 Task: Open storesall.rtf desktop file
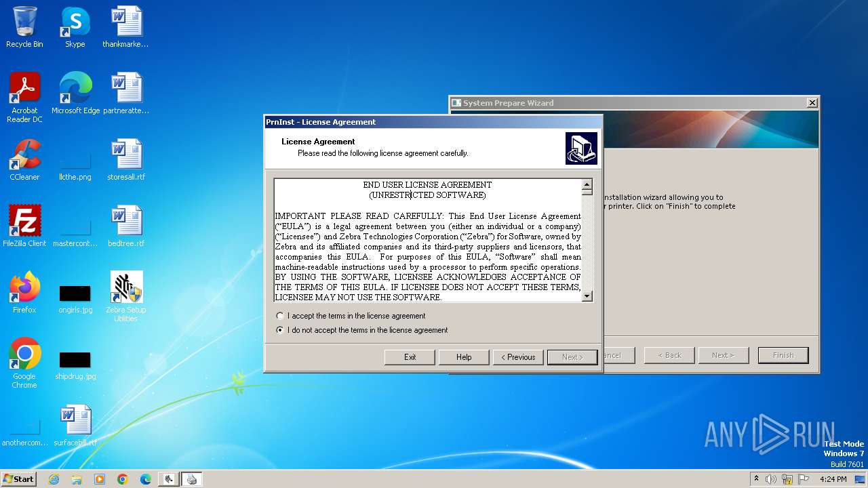click(126, 160)
